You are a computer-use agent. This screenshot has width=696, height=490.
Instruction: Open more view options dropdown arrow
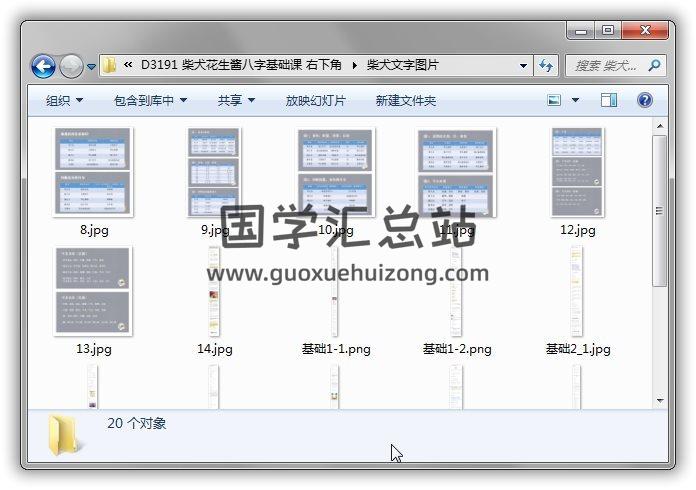[x=575, y=100]
